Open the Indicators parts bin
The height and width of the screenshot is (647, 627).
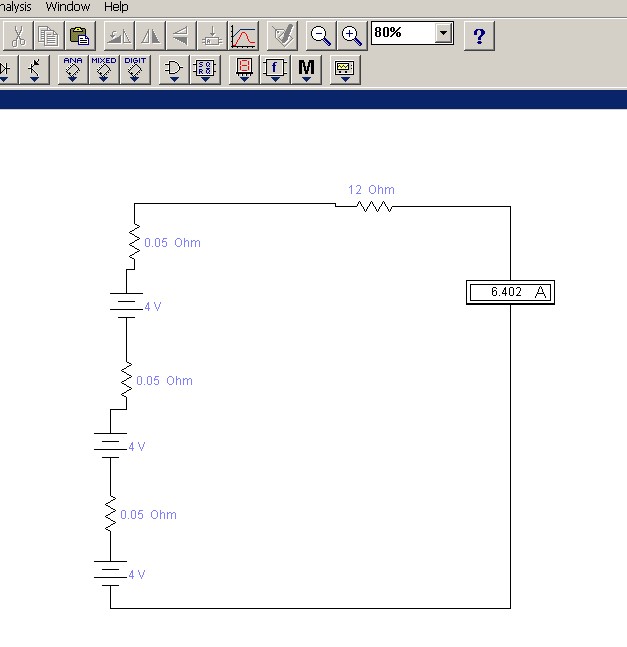(x=245, y=69)
